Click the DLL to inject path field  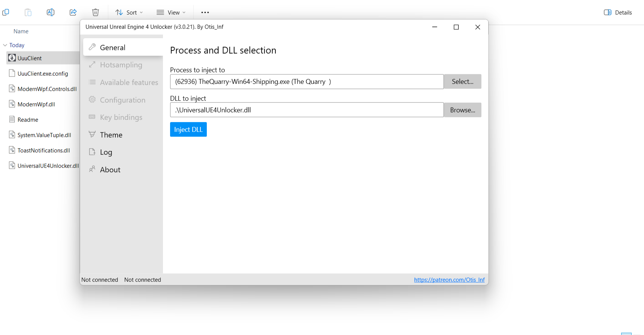click(x=306, y=110)
